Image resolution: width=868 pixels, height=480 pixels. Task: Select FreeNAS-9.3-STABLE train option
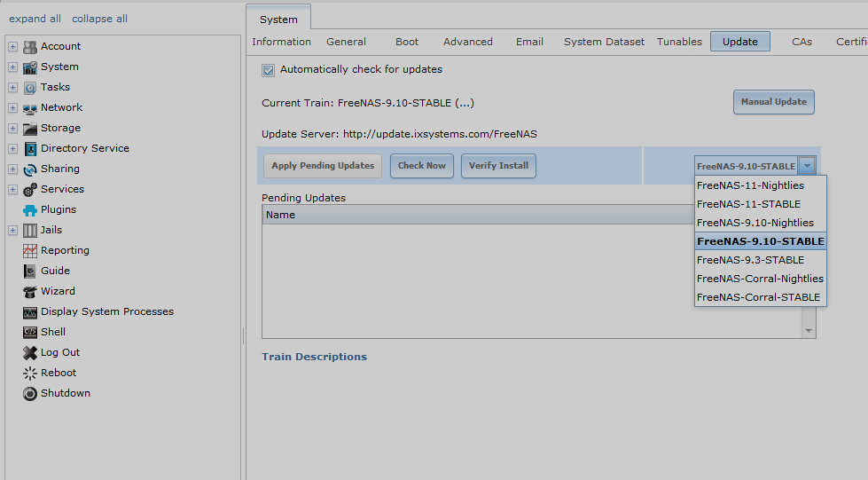point(761,260)
